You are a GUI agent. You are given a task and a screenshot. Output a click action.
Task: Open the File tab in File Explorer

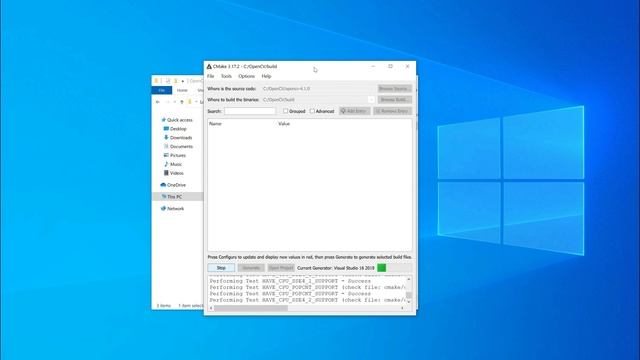(x=162, y=90)
